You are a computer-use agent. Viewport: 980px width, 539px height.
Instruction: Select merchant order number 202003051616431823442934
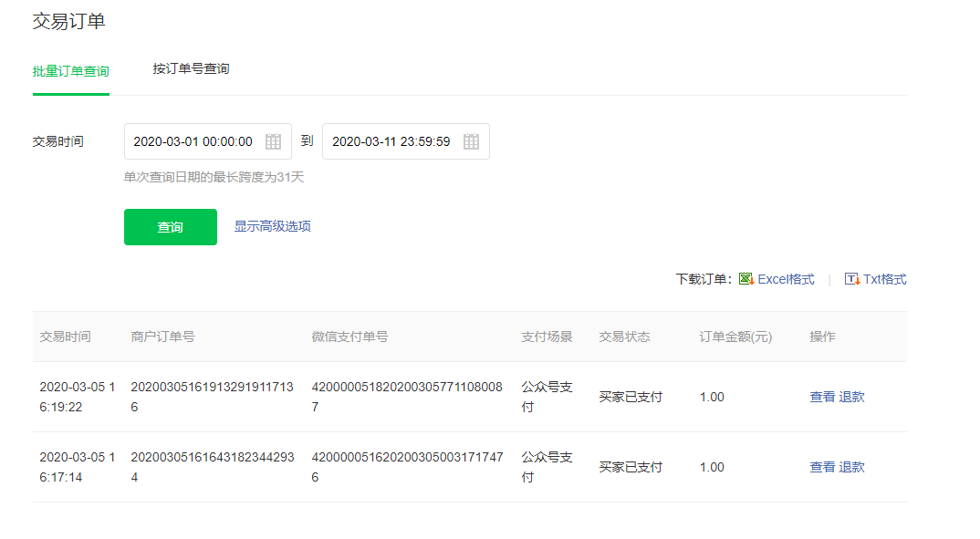coord(213,467)
